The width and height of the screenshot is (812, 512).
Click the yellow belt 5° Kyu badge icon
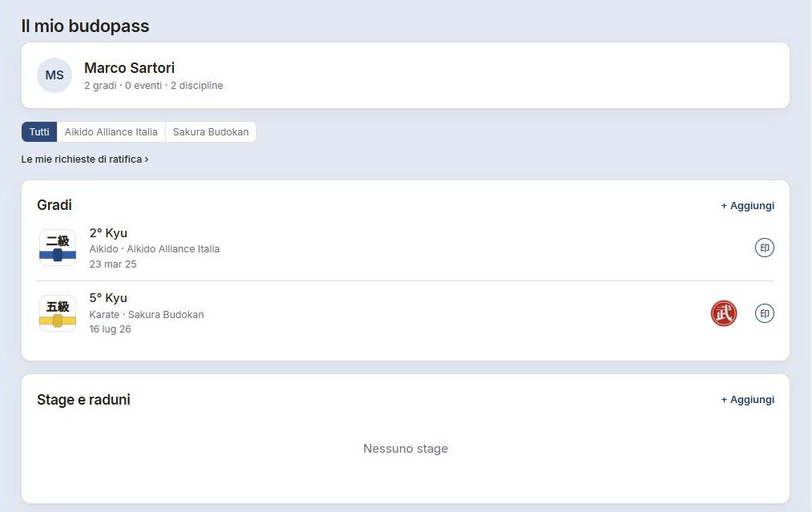click(x=58, y=313)
